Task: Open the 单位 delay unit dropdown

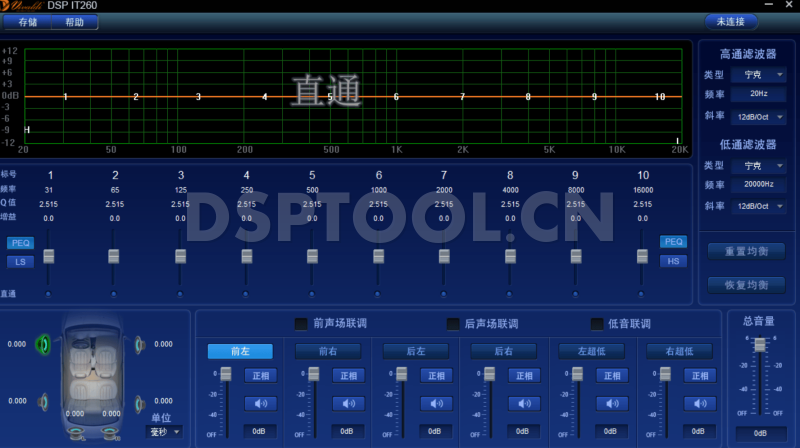Action: (x=165, y=432)
